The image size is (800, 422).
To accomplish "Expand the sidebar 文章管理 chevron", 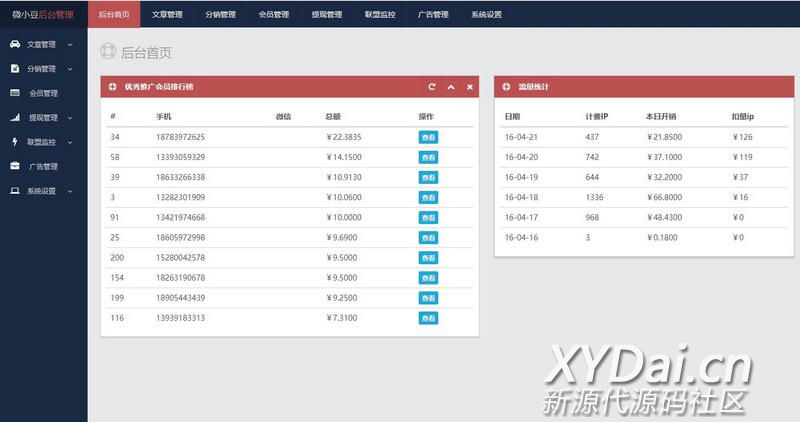I will [70, 44].
